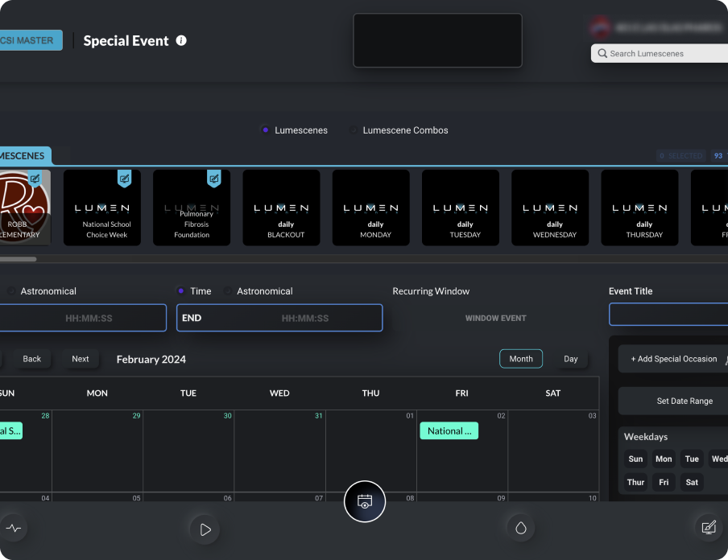
Task: Switch calendar to Month view
Action: click(521, 359)
